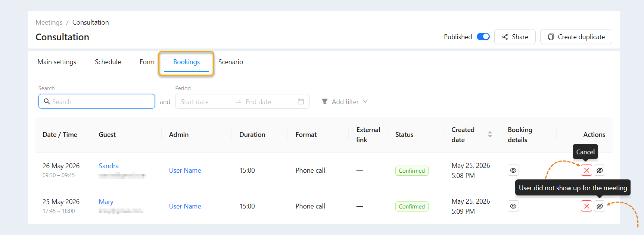The width and height of the screenshot is (644, 235).
Task: Open guest Sandra's profile link
Action: [x=109, y=166]
